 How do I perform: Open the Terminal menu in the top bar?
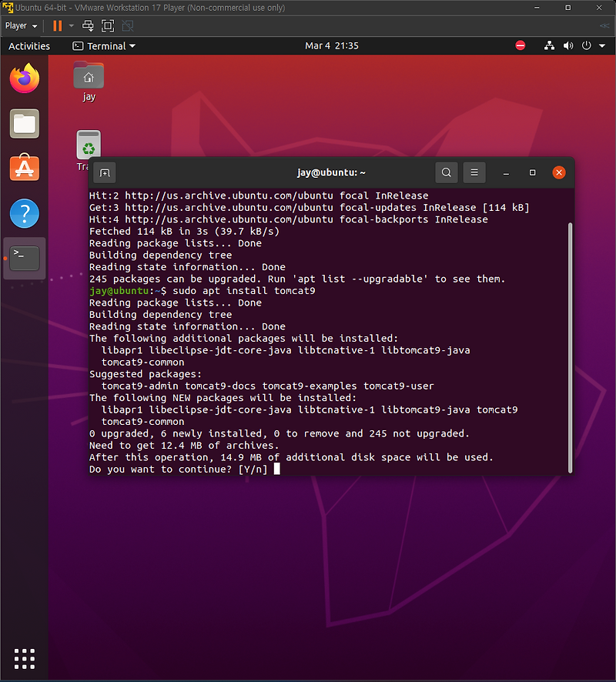click(x=103, y=45)
